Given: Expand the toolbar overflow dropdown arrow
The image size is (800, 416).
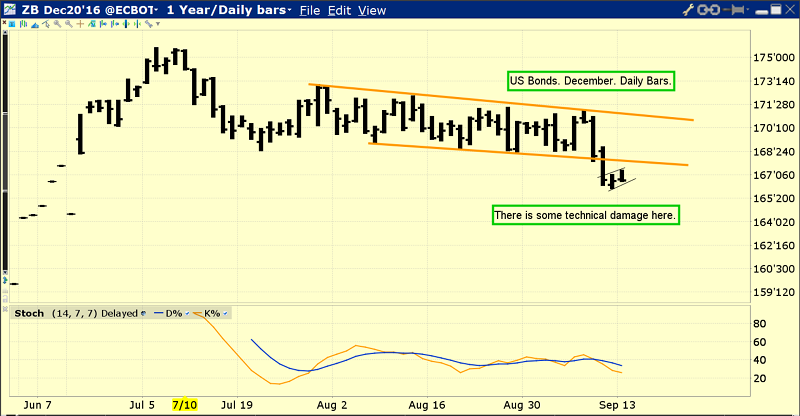Looking at the screenshot, I should tap(158, 24).
